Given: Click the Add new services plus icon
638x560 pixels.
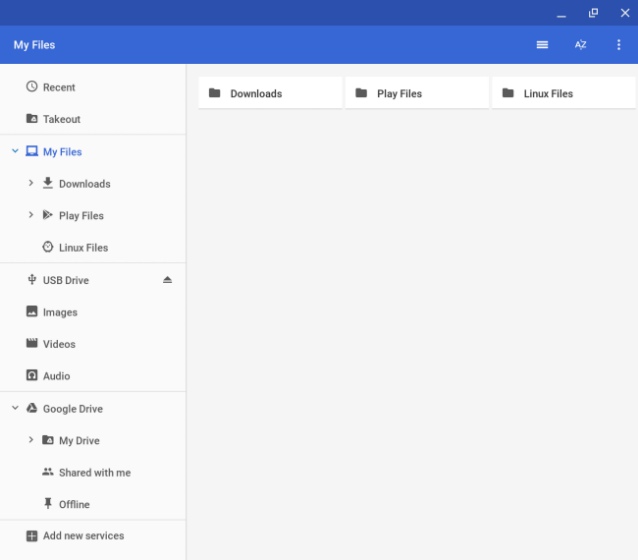Looking at the screenshot, I should pyautogui.click(x=32, y=536).
